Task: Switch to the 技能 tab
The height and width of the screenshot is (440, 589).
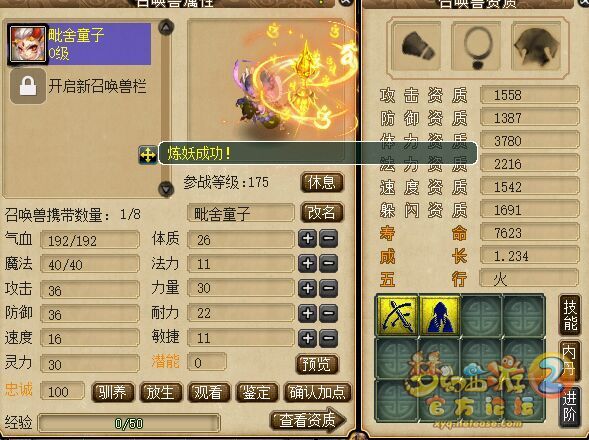Action: pyautogui.click(x=570, y=316)
